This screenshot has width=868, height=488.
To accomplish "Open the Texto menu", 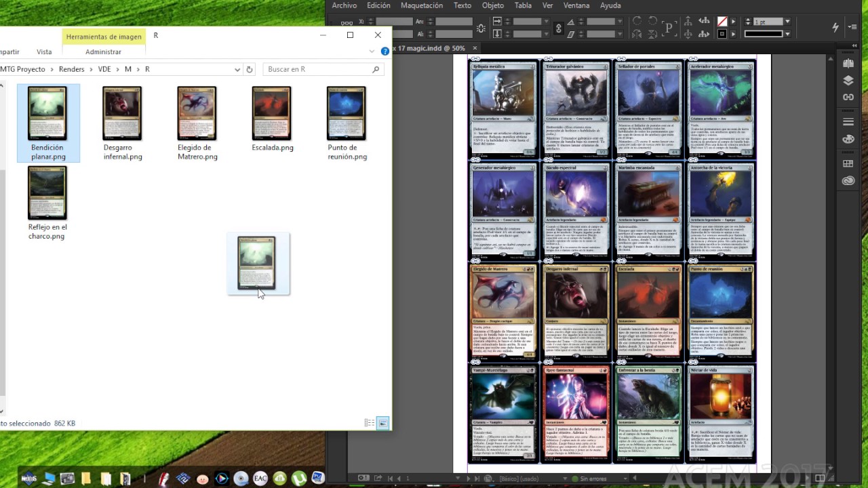I will 462,5.
